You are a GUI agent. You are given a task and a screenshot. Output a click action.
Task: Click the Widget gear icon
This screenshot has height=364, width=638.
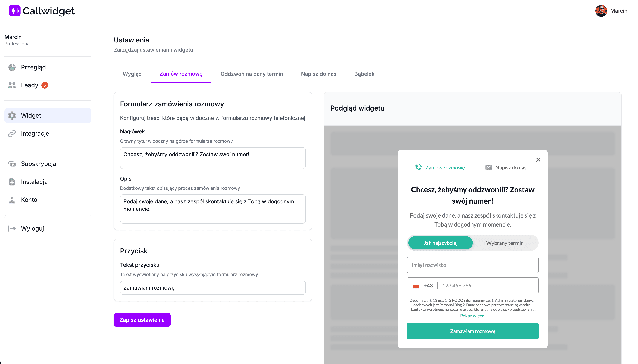coord(12,115)
